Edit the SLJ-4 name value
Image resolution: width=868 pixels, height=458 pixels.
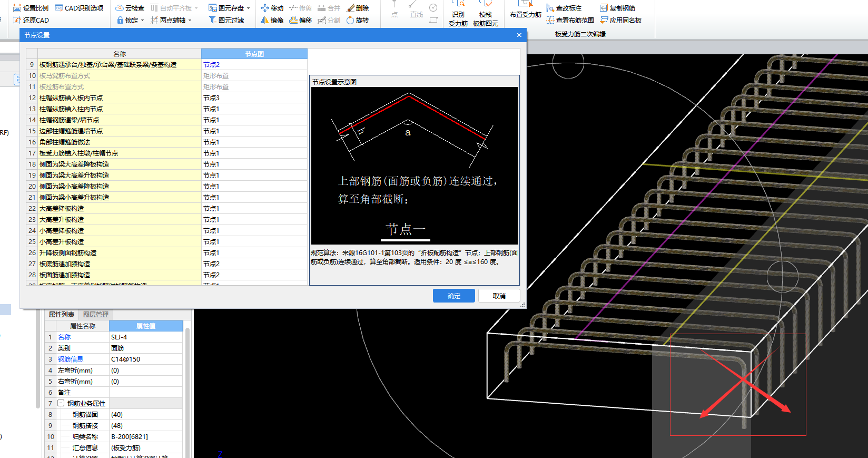pyautogui.click(x=146, y=337)
